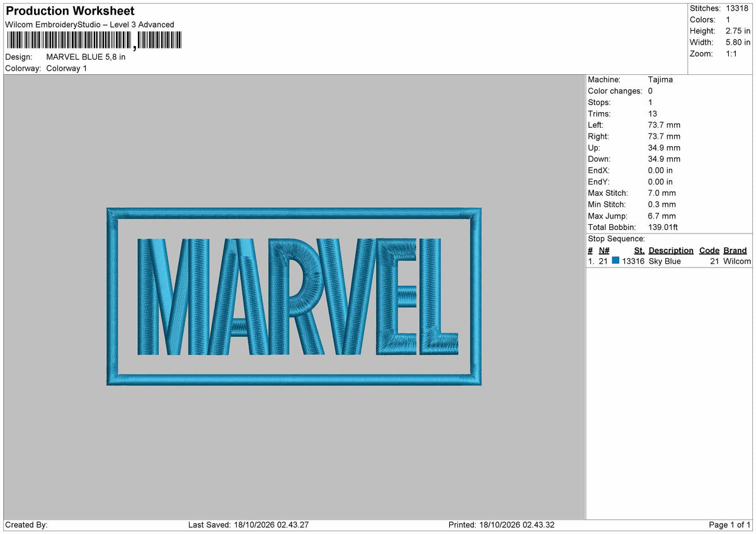Click the 'Page 1 of 1' indicator

coord(730,525)
